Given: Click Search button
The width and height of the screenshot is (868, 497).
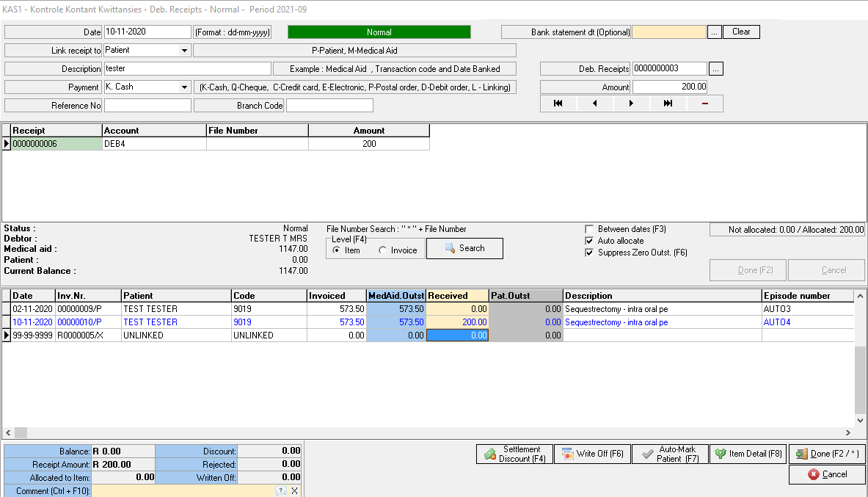Looking at the screenshot, I should pyautogui.click(x=464, y=248).
